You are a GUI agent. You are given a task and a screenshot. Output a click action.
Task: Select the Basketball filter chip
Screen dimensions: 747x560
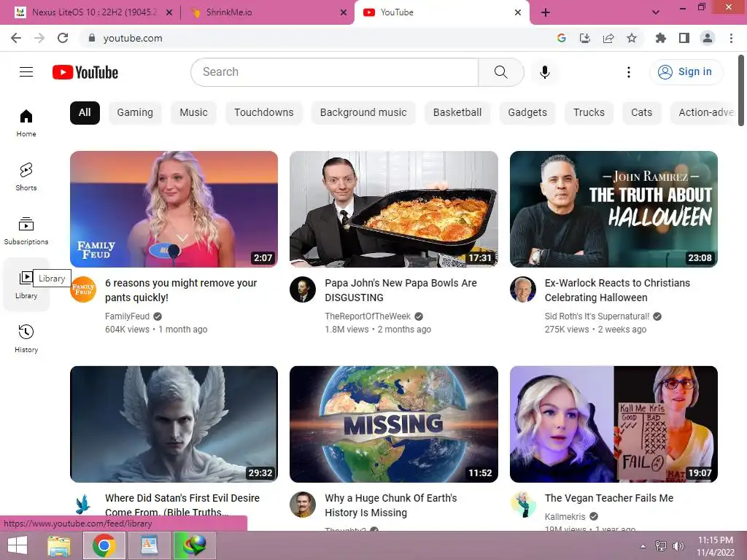click(x=457, y=113)
